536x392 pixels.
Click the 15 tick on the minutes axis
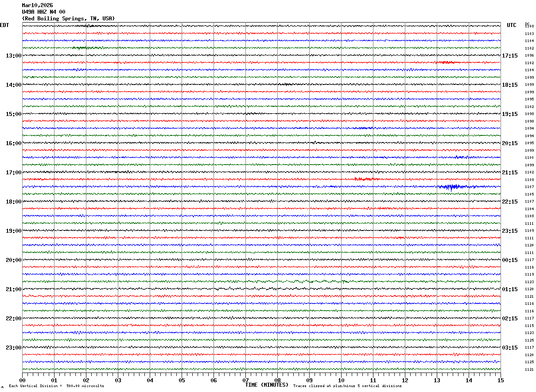pyautogui.click(x=501, y=380)
